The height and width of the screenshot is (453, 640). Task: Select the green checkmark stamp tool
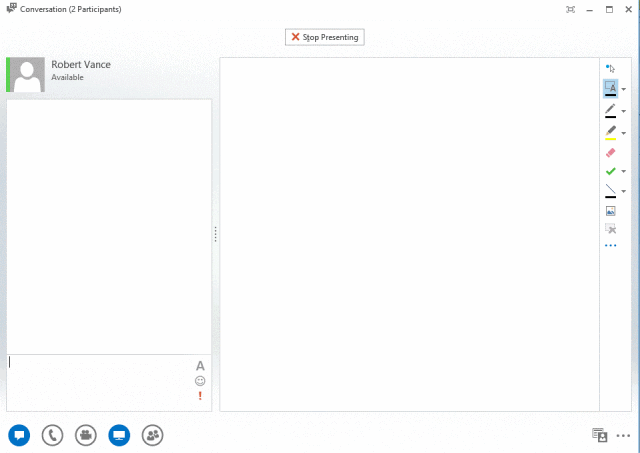[610, 171]
